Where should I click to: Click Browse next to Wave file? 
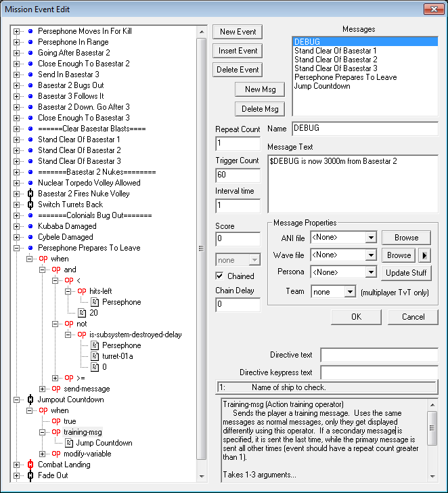(x=399, y=255)
